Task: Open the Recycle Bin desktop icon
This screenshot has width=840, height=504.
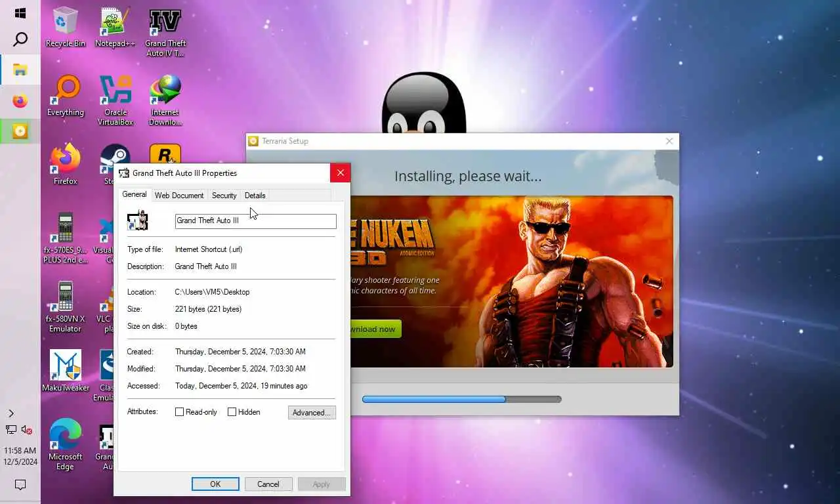Action: 65,28
